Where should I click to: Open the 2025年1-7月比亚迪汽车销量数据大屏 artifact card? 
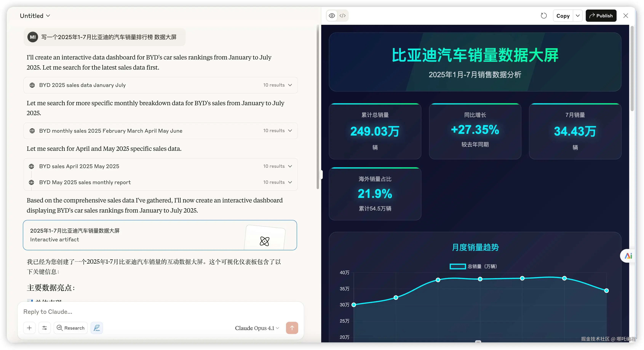(160, 235)
